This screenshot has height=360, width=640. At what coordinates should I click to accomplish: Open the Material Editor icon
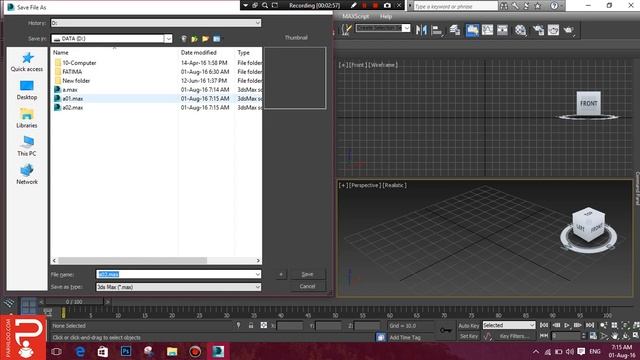pos(520,30)
